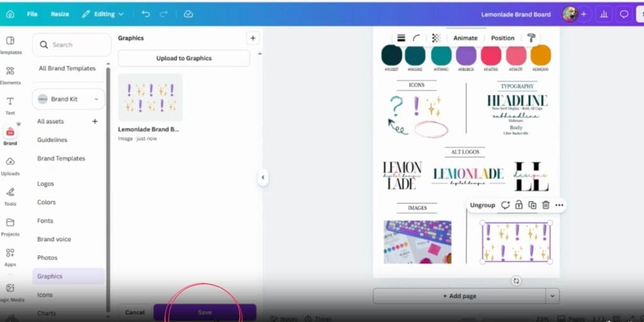Select the Lemonlade Brand B... graphic thumbnail

tap(150, 97)
